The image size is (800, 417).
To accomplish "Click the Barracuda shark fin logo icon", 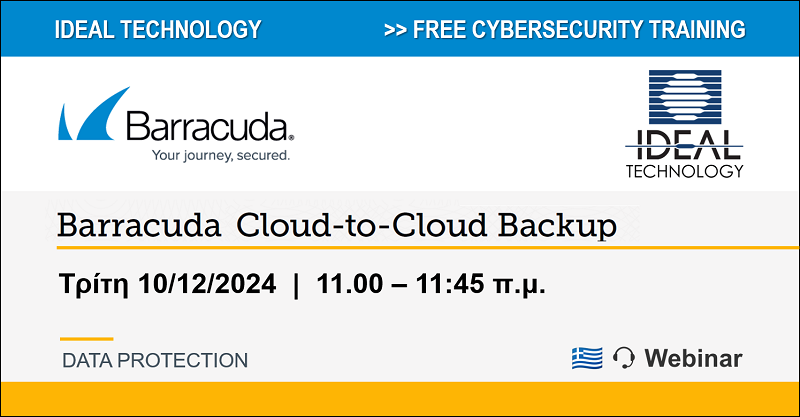I will 94,114.
